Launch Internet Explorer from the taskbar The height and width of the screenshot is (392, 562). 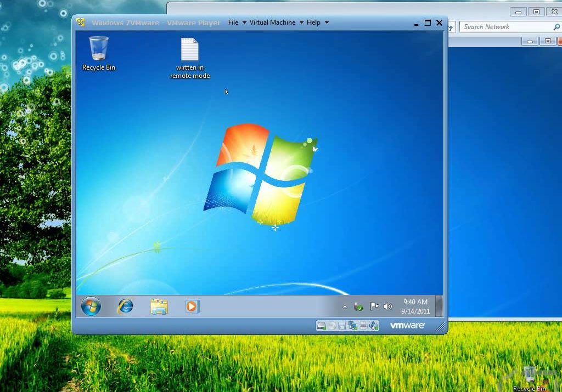pos(125,306)
